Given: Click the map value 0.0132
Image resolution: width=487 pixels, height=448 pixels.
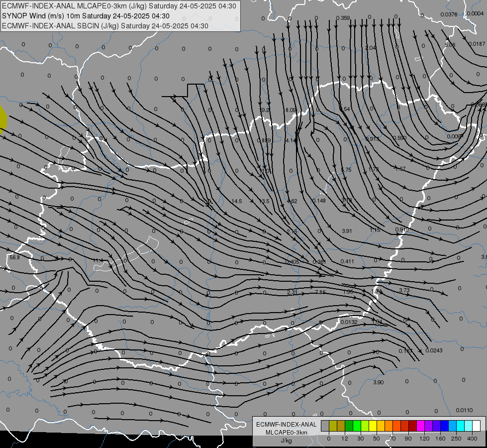Looking at the screenshot, I should pyautogui.click(x=349, y=322).
